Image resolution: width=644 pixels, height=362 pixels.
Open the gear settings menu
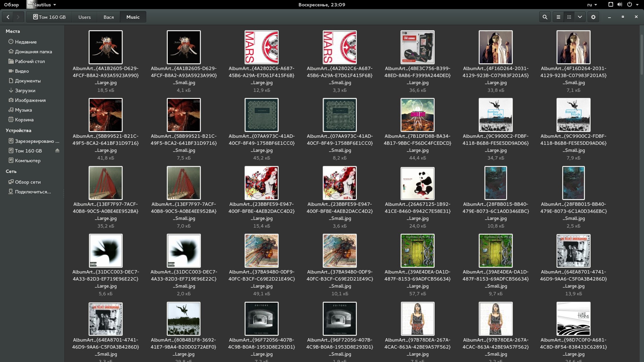tap(593, 17)
